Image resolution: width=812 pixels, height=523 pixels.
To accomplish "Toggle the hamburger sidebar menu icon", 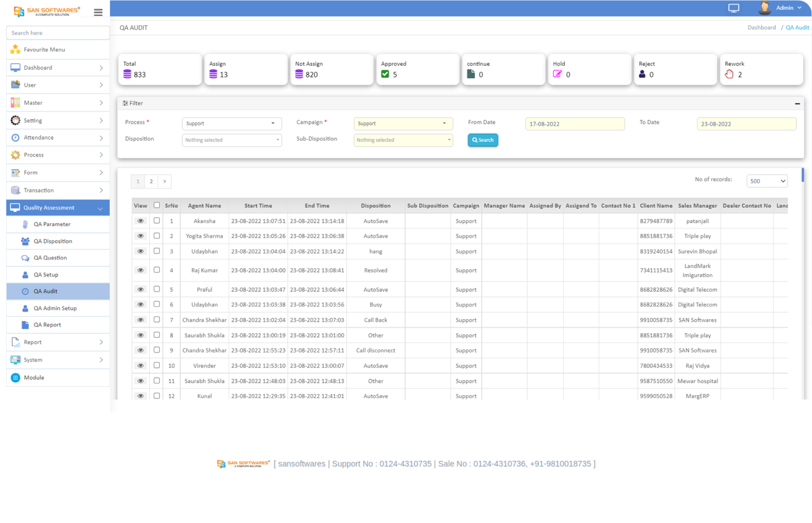I will [98, 12].
